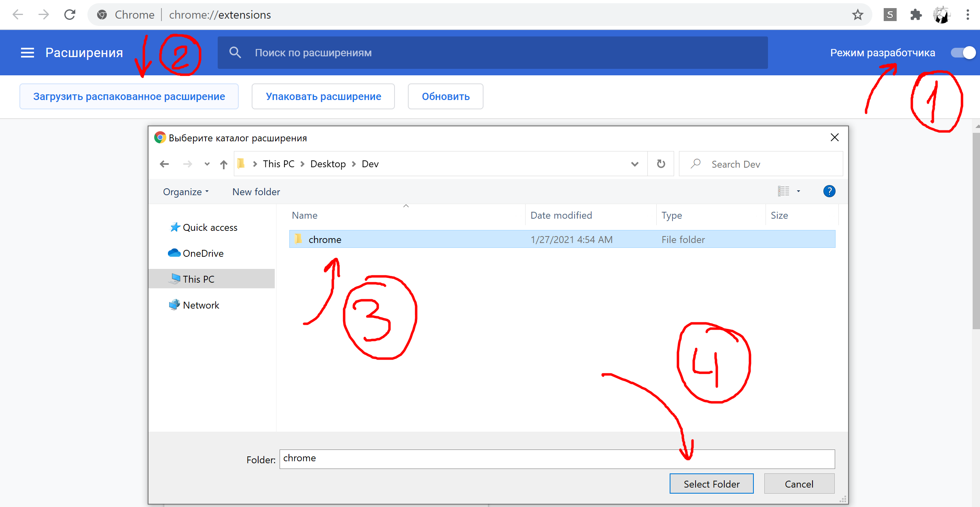Select OneDrive in navigation pane

click(x=203, y=253)
